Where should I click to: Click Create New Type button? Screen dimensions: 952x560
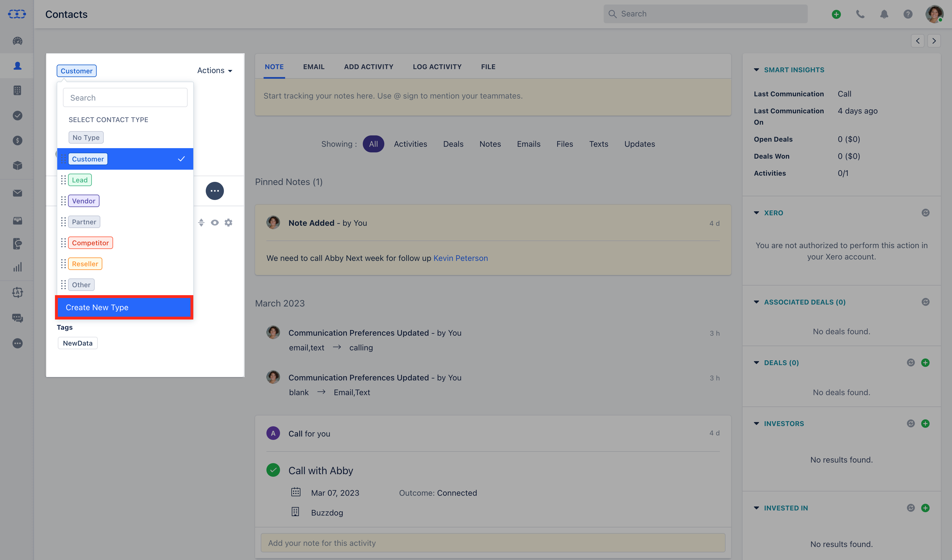coord(124,307)
